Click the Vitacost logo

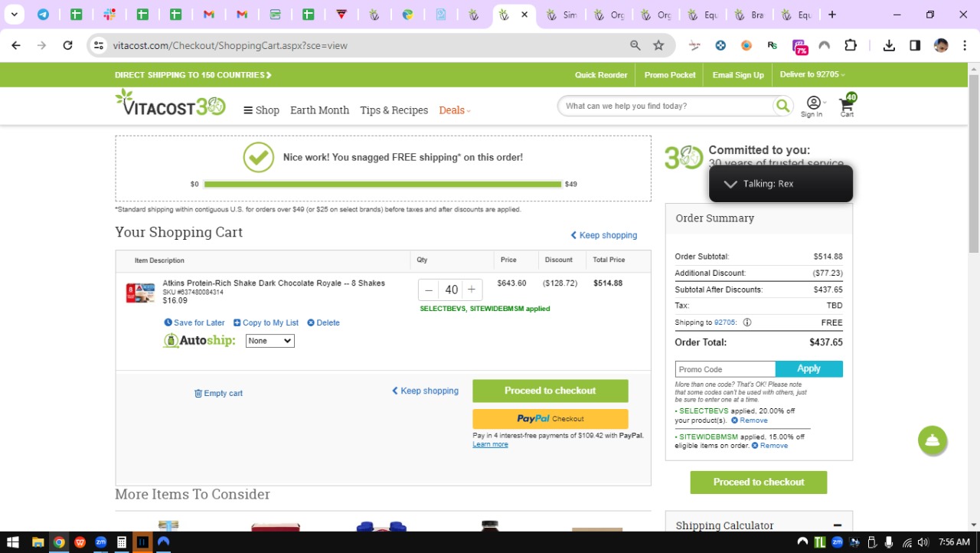pyautogui.click(x=170, y=103)
